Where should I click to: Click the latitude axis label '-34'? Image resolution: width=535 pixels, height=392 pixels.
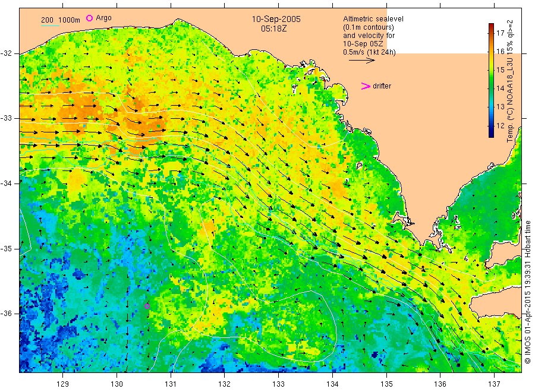6,184
